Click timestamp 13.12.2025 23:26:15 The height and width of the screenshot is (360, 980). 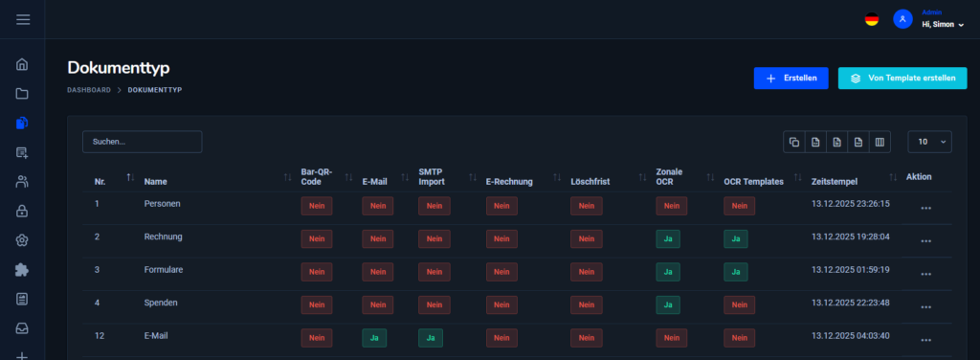pyautogui.click(x=850, y=204)
